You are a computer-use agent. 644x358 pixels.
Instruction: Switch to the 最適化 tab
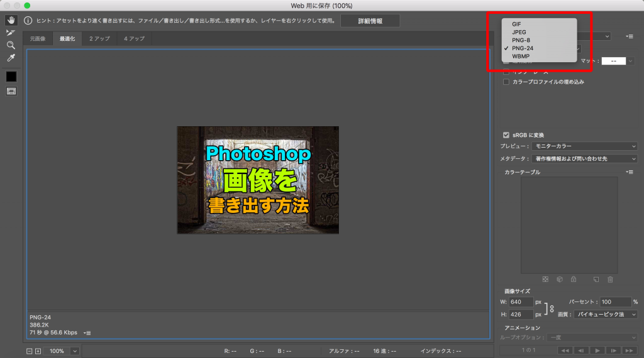[x=67, y=38]
